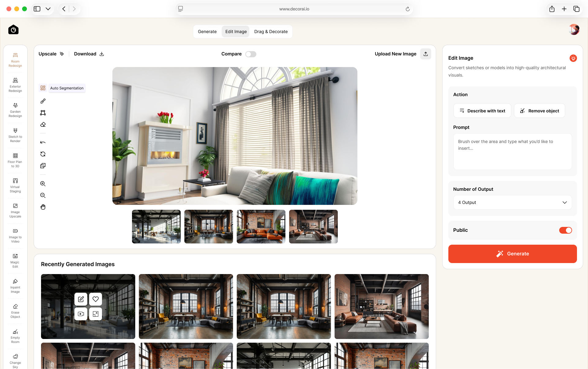Open the Safari sidebar dropdown arrow
The image size is (588, 369).
tap(48, 9)
